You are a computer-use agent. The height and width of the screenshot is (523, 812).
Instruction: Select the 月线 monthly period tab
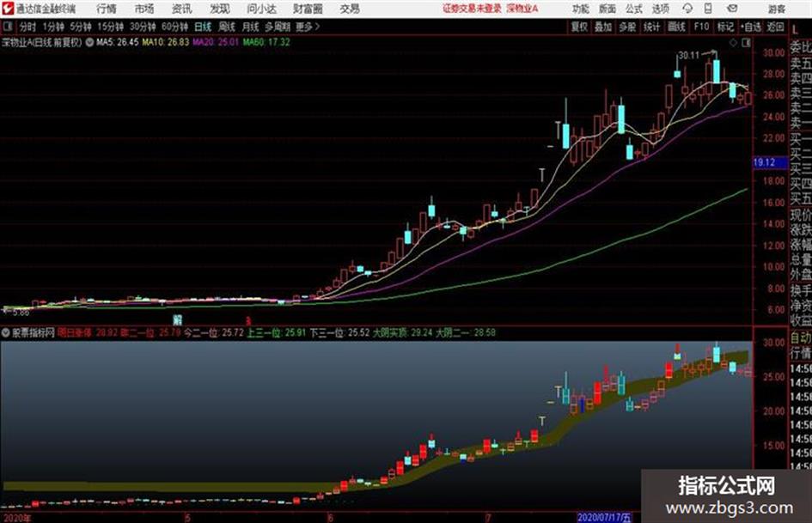[x=251, y=27]
